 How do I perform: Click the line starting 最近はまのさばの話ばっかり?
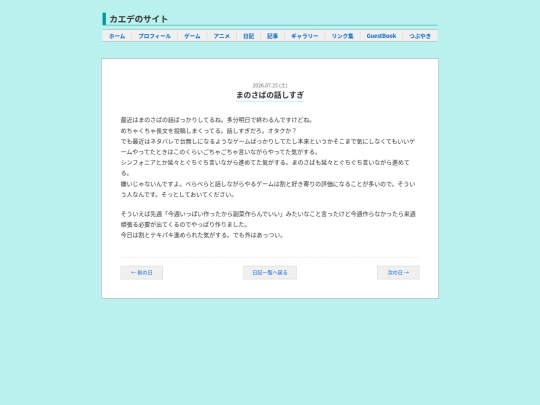click(x=217, y=120)
